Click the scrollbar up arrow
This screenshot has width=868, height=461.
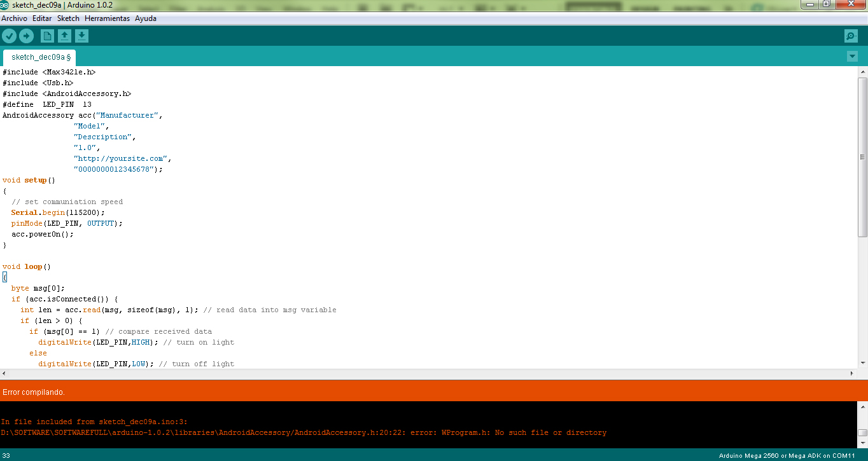tap(862, 71)
